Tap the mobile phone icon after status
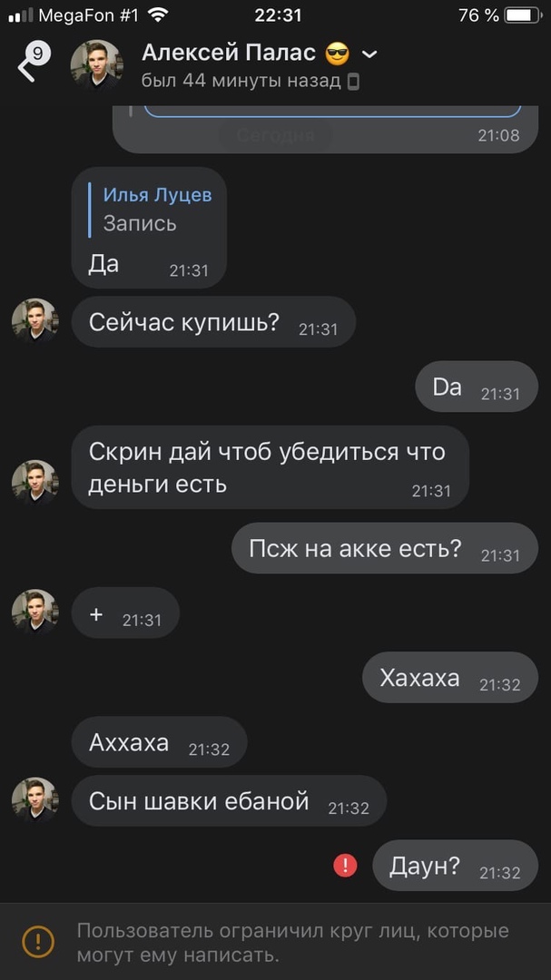The image size is (551, 980). click(353, 82)
